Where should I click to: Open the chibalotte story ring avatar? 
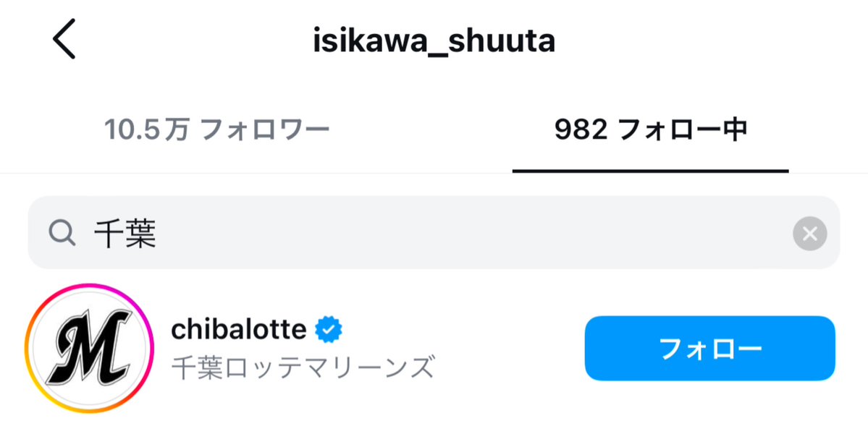click(x=89, y=348)
